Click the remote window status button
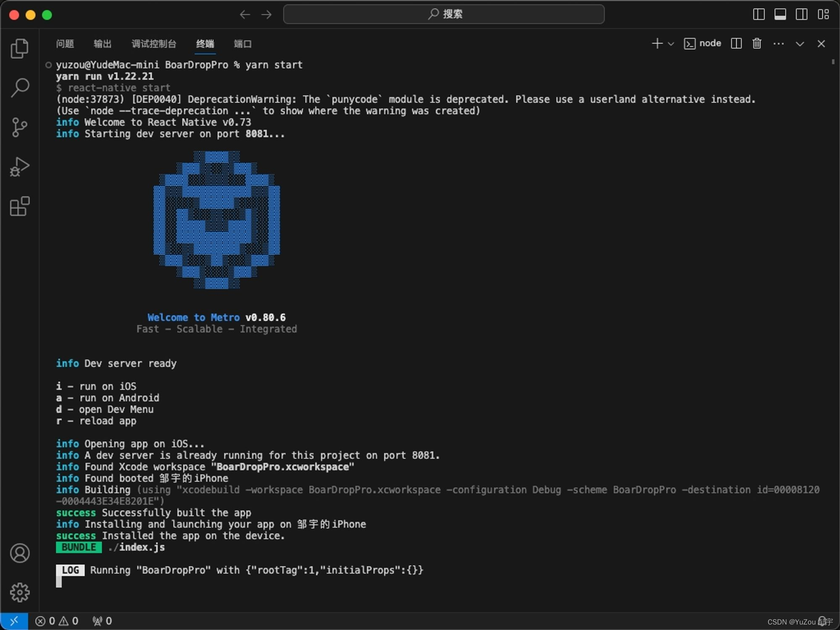 coord(14,621)
